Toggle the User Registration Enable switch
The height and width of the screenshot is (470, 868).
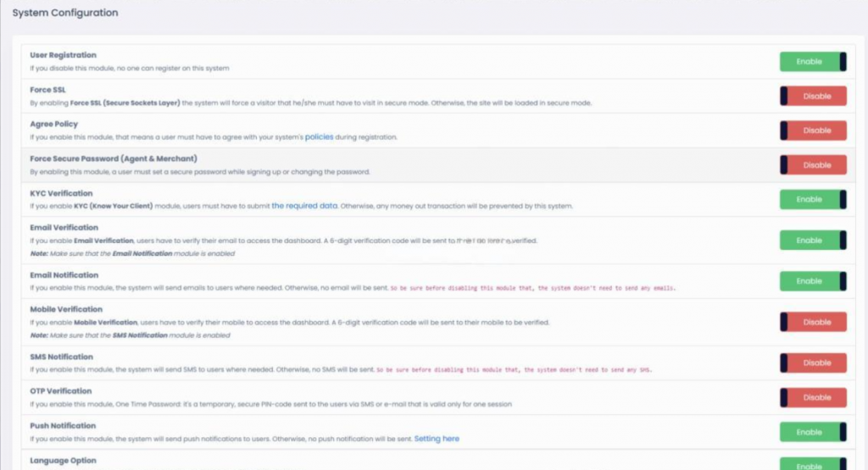[813, 62]
